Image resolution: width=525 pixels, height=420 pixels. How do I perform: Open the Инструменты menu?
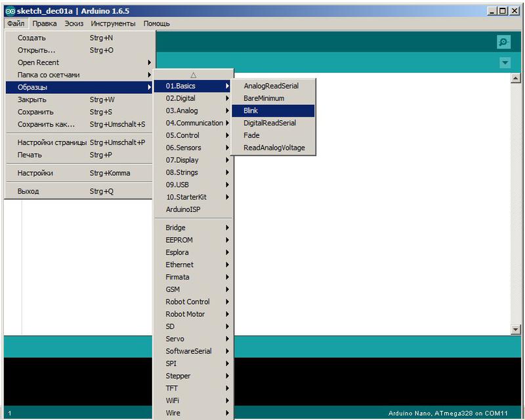click(113, 24)
